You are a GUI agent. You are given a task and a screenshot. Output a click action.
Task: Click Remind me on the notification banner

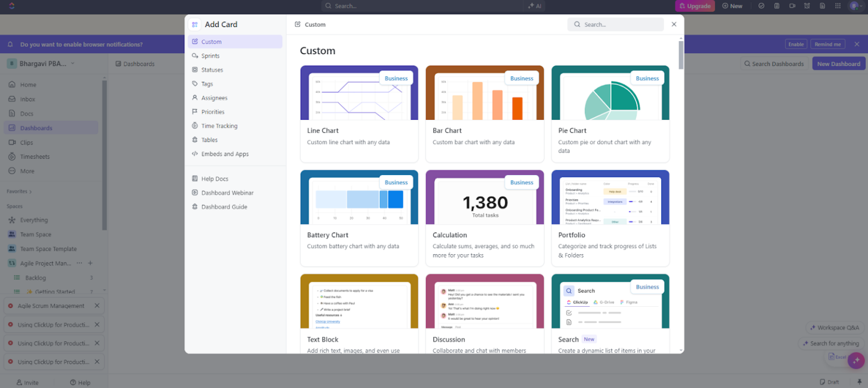tap(827, 43)
